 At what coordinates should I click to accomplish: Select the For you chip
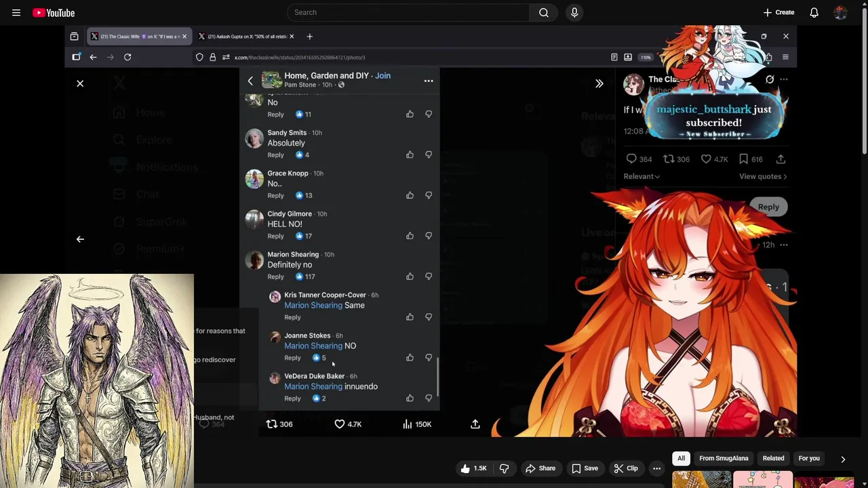click(809, 458)
